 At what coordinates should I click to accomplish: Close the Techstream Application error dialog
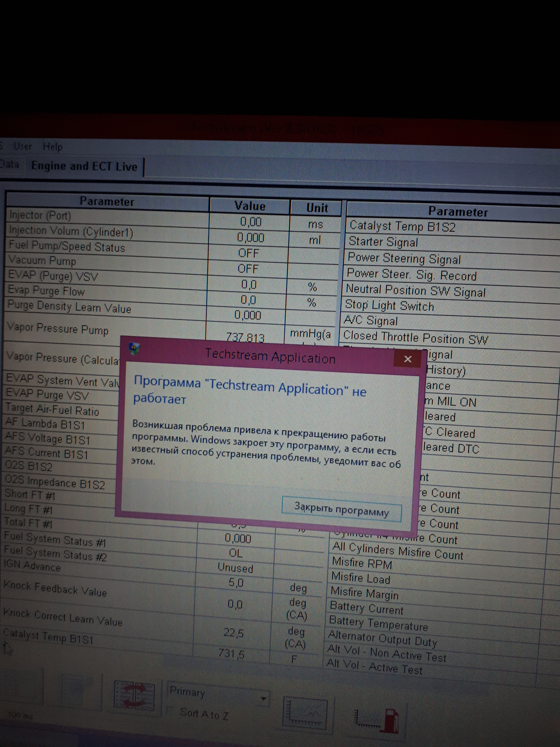tap(407, 359)
